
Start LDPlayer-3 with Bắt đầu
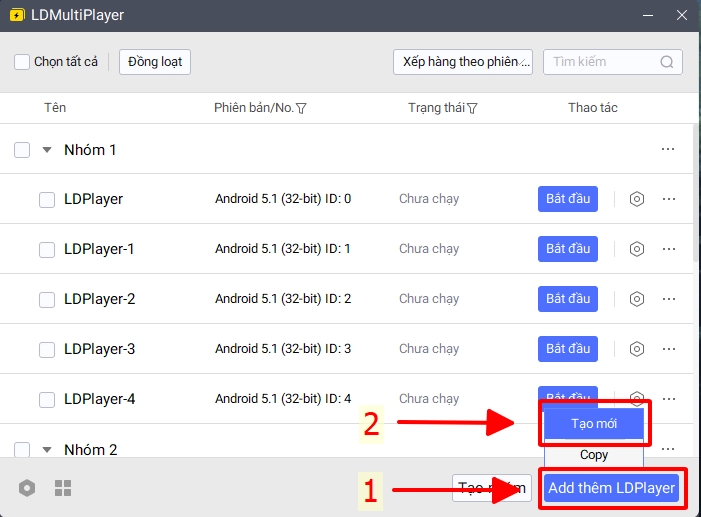click(568, 349)
